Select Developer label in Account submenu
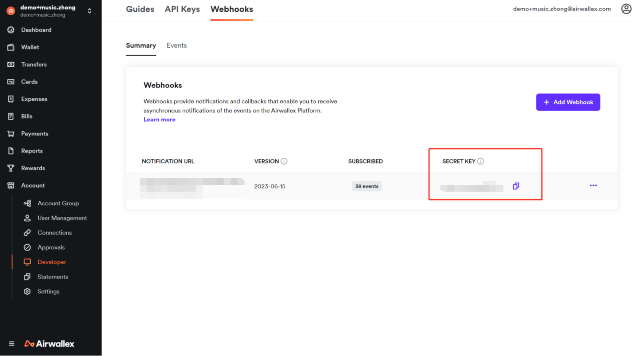This screenshot has width=644, height=356. [x=52, y=262]
